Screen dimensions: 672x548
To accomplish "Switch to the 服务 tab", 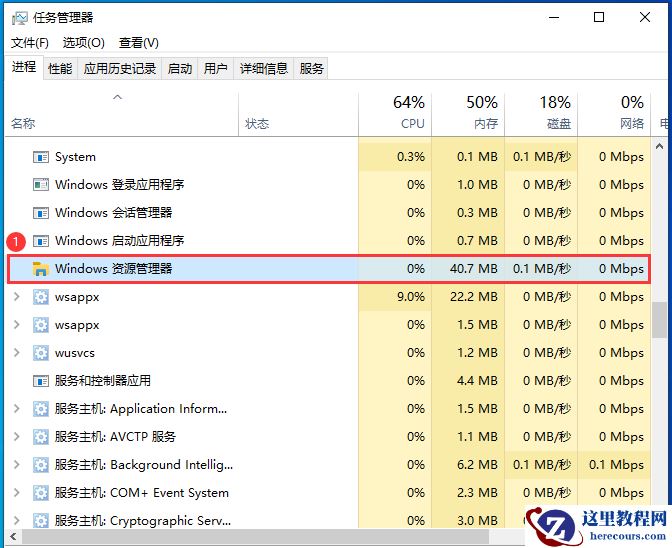I will click(x=312, y=69).
